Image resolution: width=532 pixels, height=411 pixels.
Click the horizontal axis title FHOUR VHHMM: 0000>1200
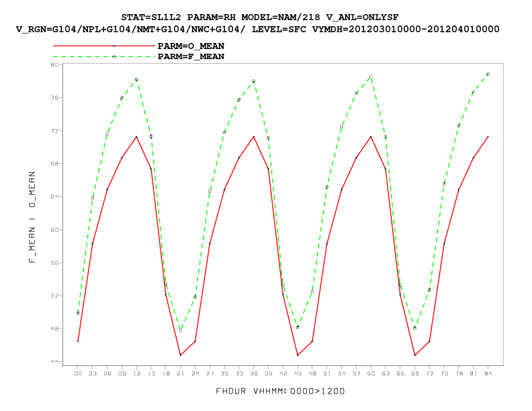[x=280, y=392]
